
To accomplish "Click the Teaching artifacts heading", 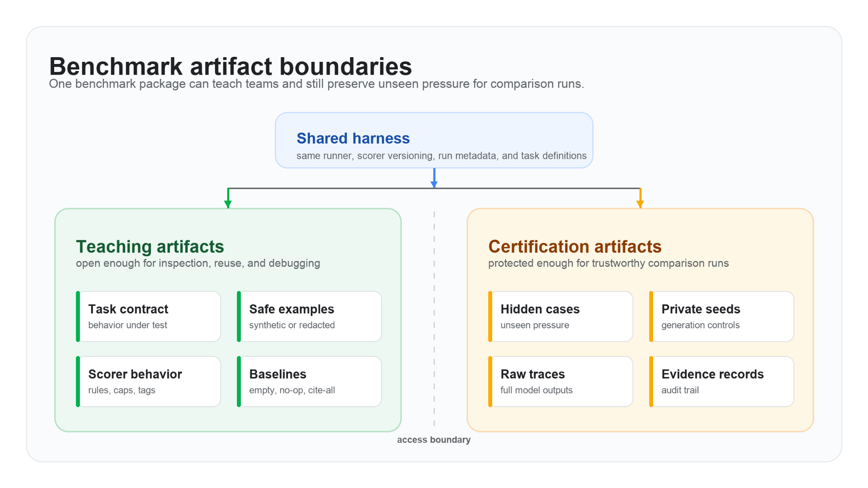I will point(150,247).
